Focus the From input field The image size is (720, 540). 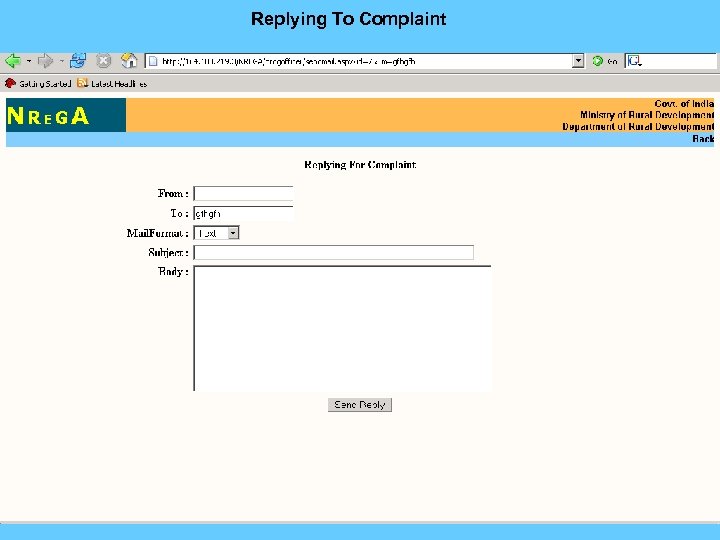(243, 193)
